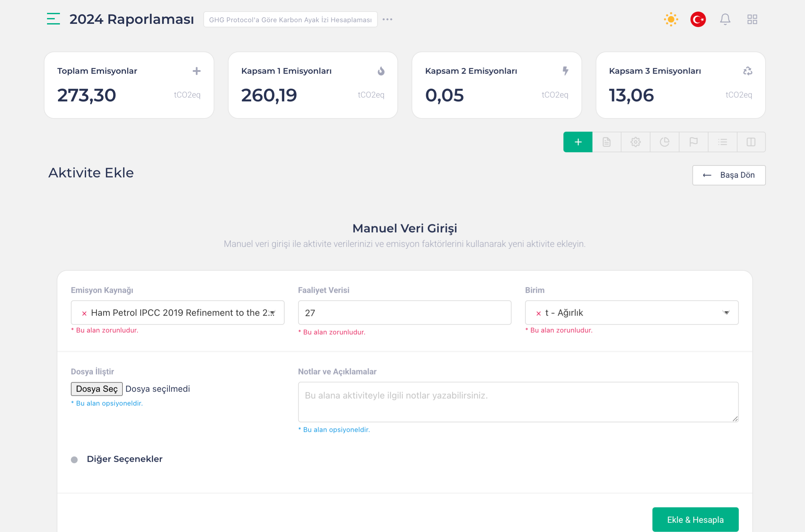Open the hamburger sidebar menu

coord(53,19)
